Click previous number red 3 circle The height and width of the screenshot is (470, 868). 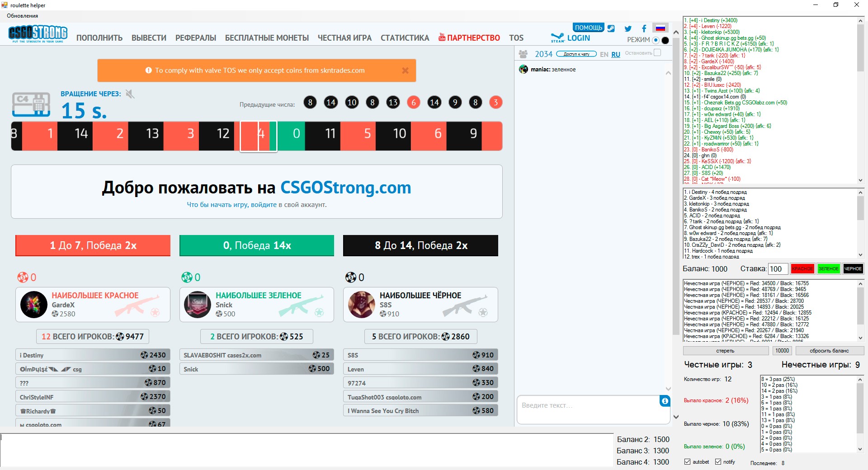click(x=495, y=103)
